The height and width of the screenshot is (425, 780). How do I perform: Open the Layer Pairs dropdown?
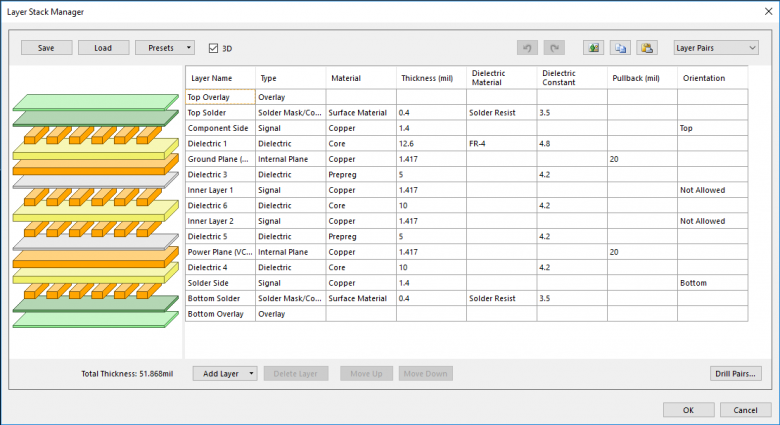[x=716, y=48]
